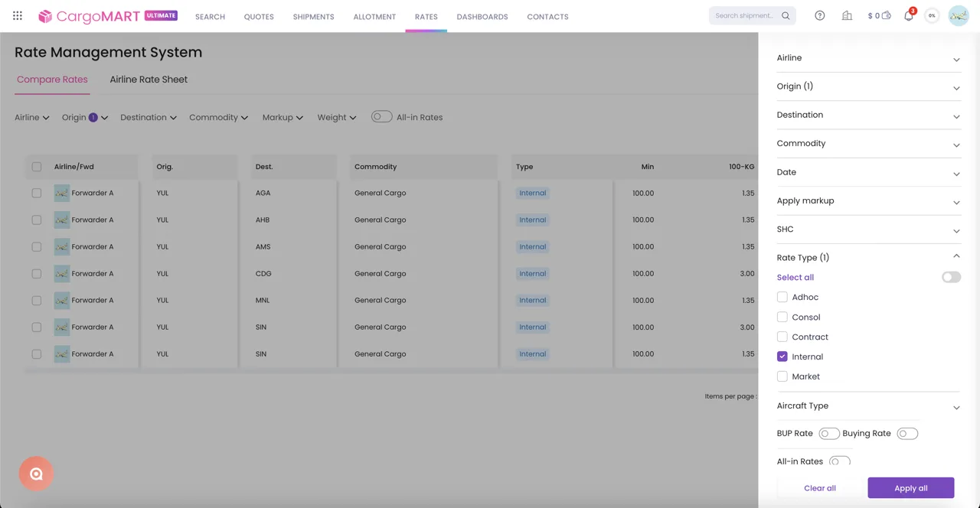Click the search magnifier icon

786,15
